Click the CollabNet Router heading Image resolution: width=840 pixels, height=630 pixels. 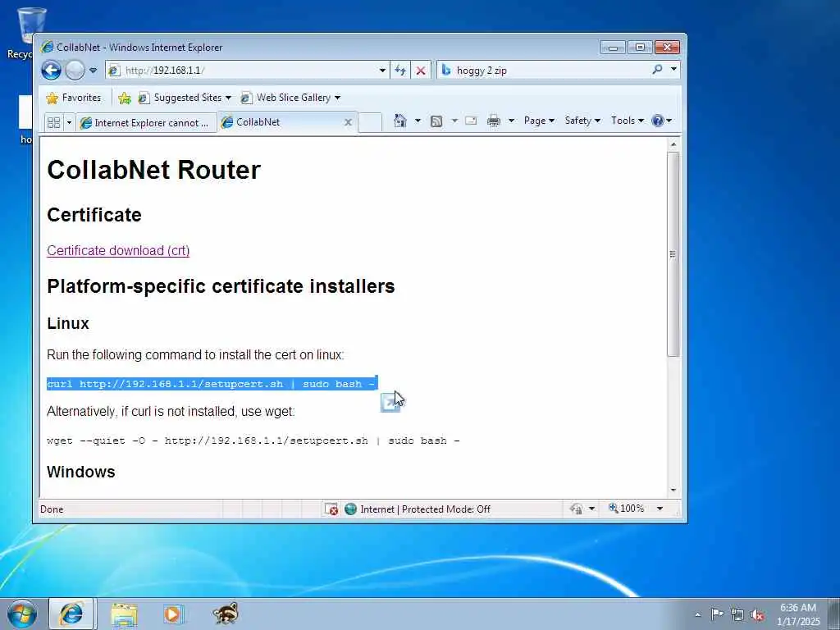(153, 170)
